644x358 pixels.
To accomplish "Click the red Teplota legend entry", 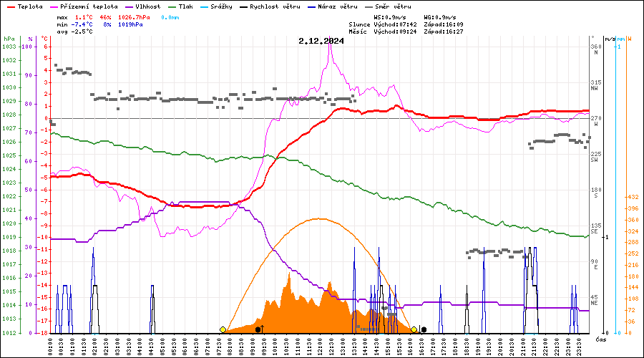I will 25,6.
